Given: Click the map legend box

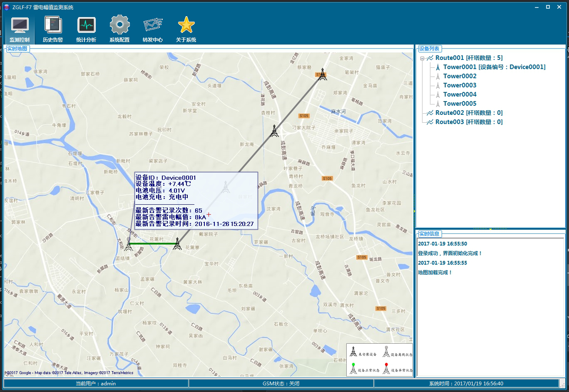Looking at the screenshot, I should 379,360.
